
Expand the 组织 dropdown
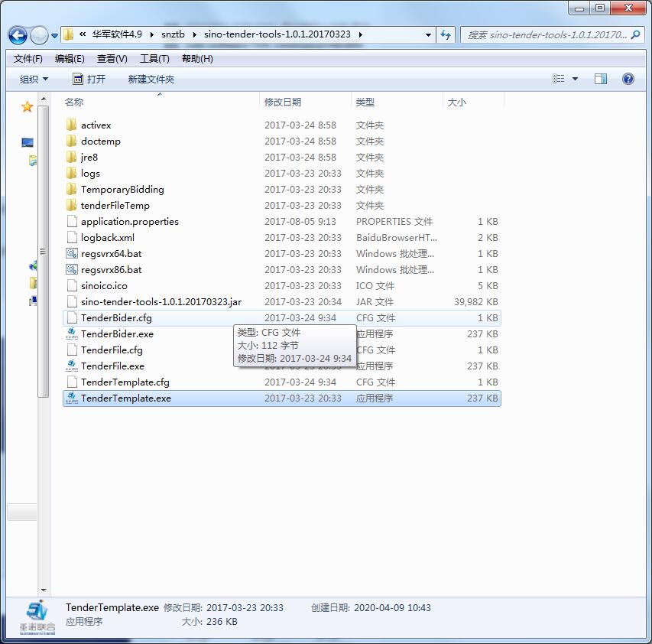click(34, 79)
